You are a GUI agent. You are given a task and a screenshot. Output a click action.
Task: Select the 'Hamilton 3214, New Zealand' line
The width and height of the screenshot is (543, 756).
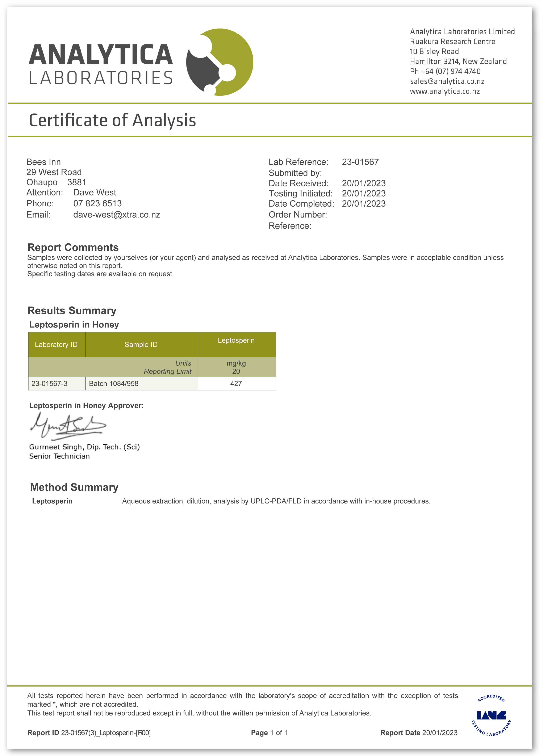pyautogui.click(x=458, y=61)
